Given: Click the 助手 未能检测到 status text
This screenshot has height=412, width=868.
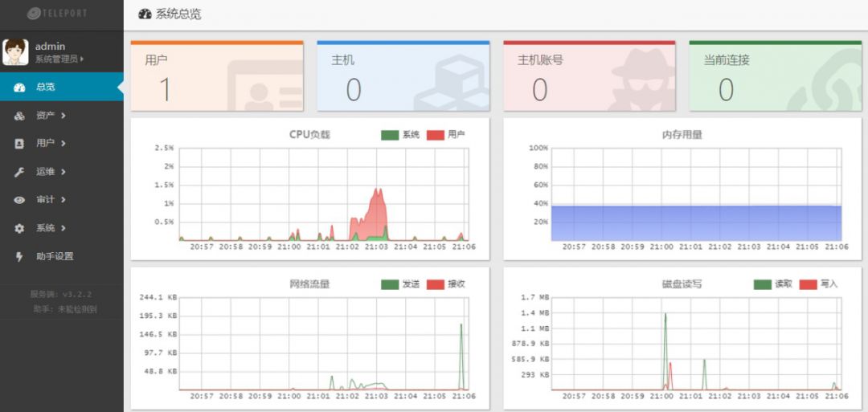Looking at the screenshot, I should [x=65, y=309].
